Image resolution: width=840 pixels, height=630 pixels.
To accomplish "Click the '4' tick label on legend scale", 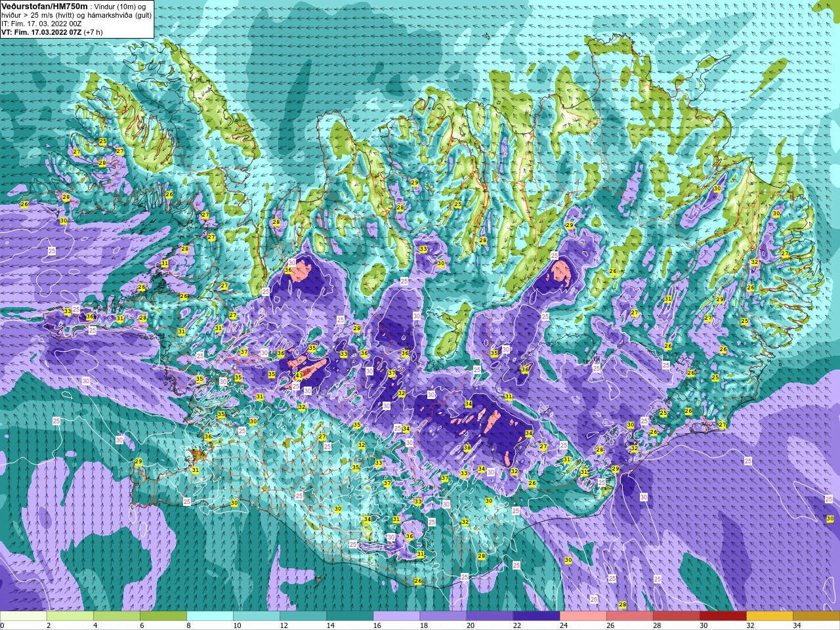I will (95, 625).
